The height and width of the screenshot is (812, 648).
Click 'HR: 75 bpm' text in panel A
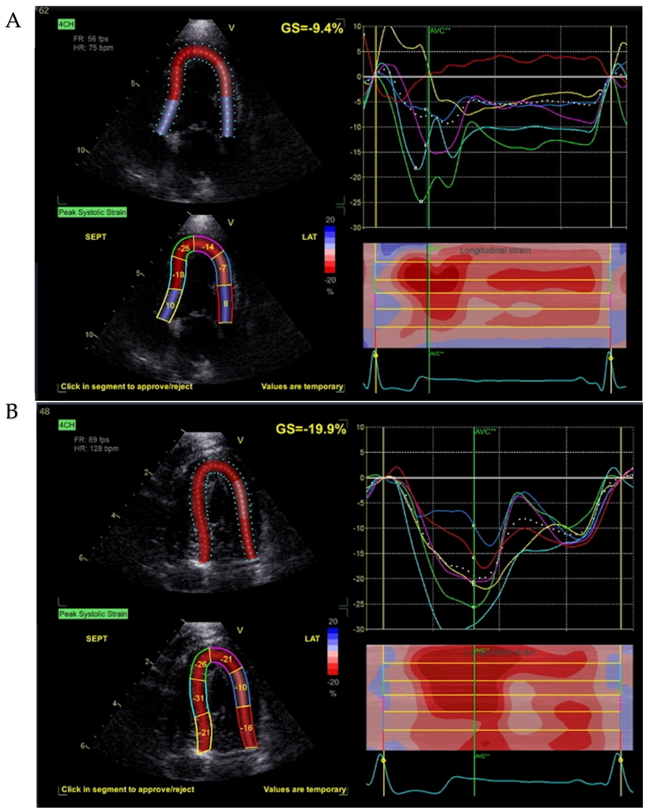tap(94, 48)
